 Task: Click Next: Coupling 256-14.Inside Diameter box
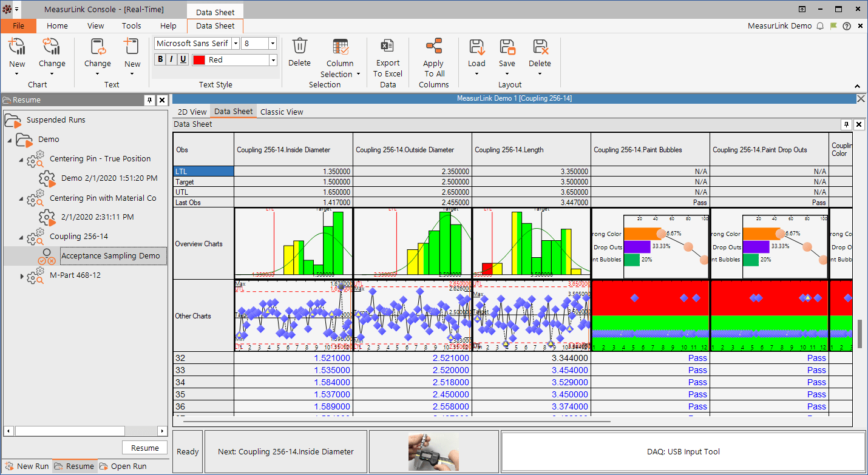tap(286, 451)
